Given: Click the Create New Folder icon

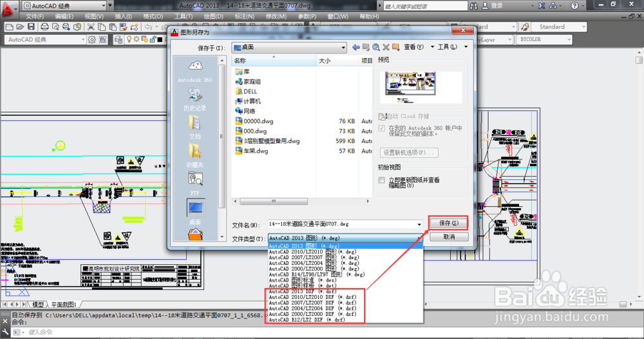Looking at the screenshot, I should tap(396, 47).
